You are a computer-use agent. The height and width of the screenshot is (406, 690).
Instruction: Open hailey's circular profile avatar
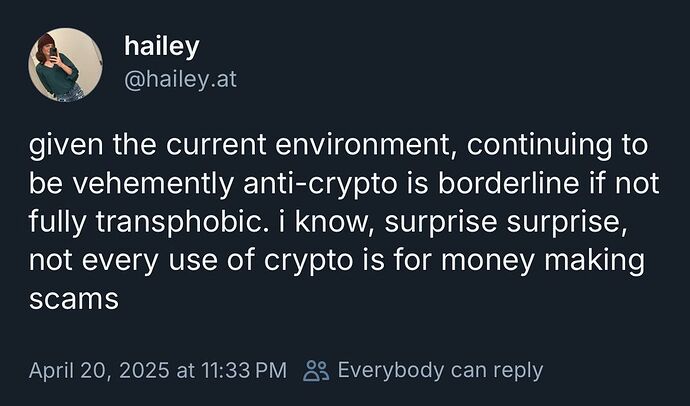pos(65,65)
